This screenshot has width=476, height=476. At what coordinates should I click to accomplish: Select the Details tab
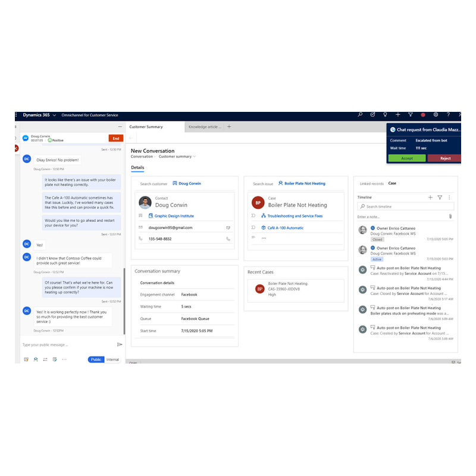pyautogui.click(x=137, y=168)
